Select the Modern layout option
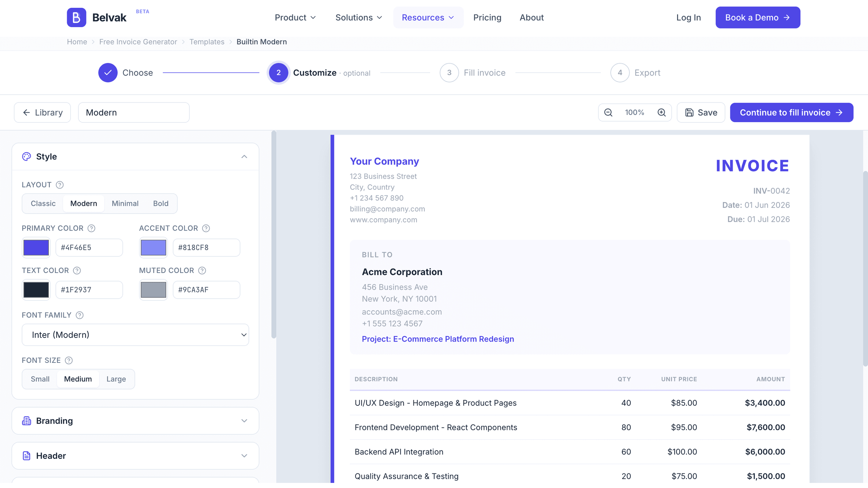 [84, 203]
